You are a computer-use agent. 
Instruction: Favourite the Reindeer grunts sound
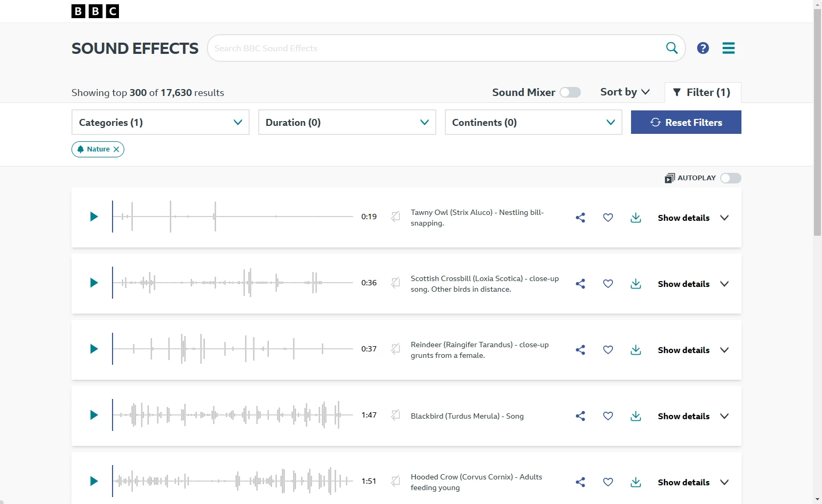click(x=608, y=350)
